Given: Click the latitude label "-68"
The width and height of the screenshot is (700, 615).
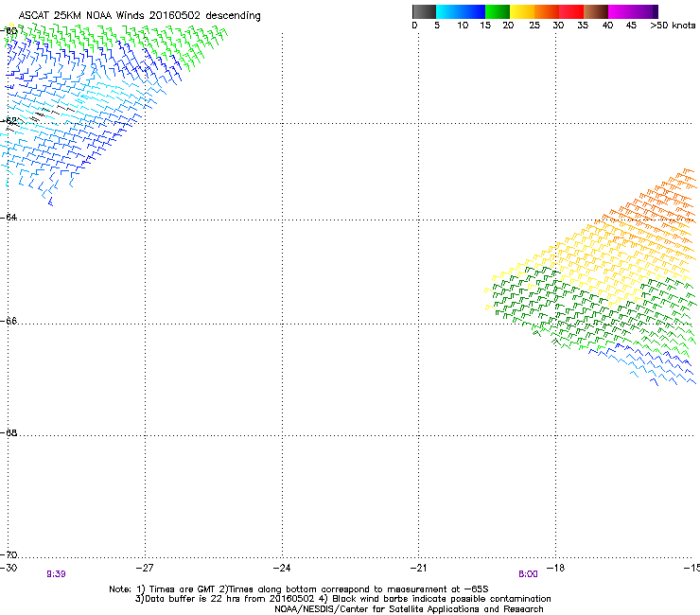Looking at the screenshot, I should tap(9, 432).
